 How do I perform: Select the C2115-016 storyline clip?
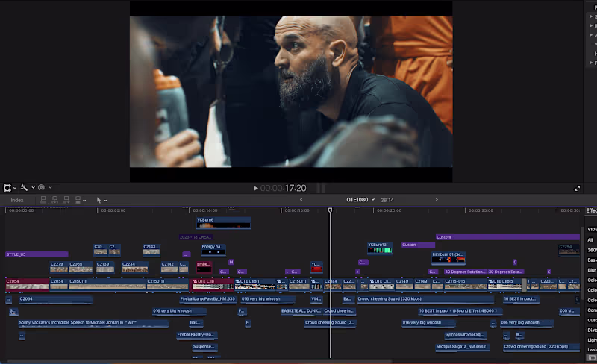click(x=465, y=284)
